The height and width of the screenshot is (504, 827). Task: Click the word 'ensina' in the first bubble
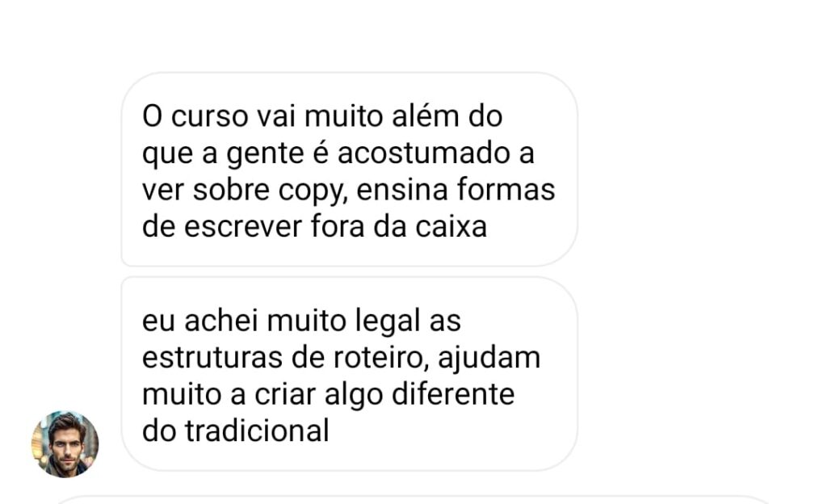402,190
